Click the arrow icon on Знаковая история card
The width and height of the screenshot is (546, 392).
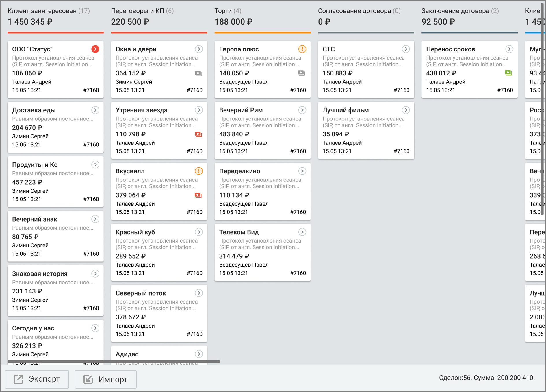point(95,274)
